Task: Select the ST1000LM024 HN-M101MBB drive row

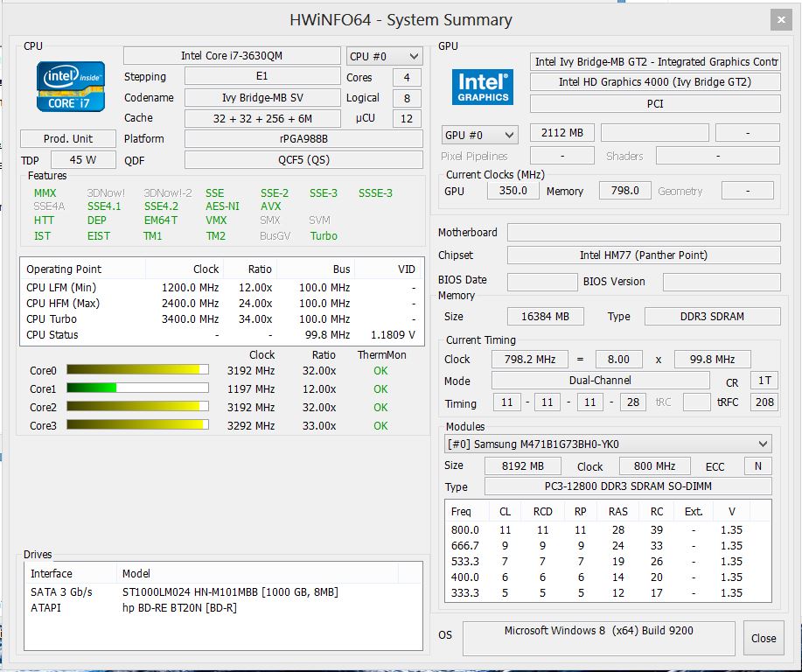Action: pyautogui.click(x=224, y=592)
